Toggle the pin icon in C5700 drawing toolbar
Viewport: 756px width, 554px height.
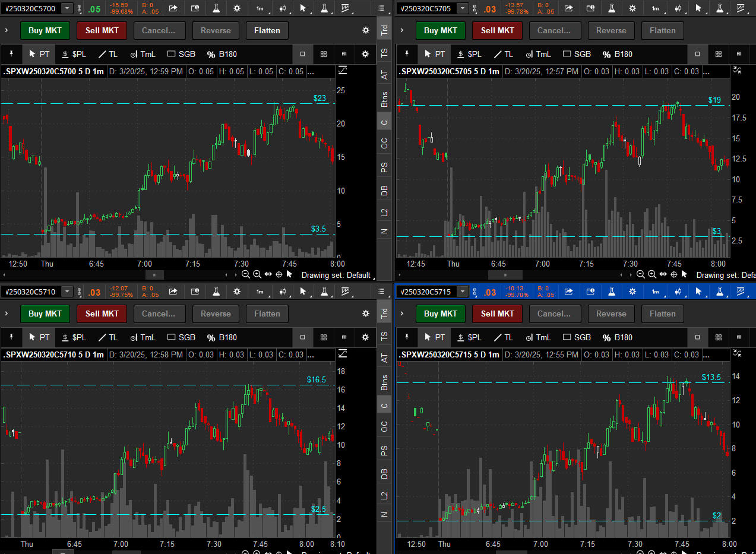(x=11, y=54)
